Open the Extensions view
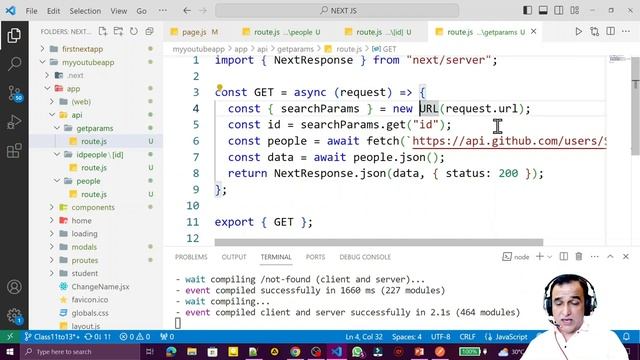 14,150
